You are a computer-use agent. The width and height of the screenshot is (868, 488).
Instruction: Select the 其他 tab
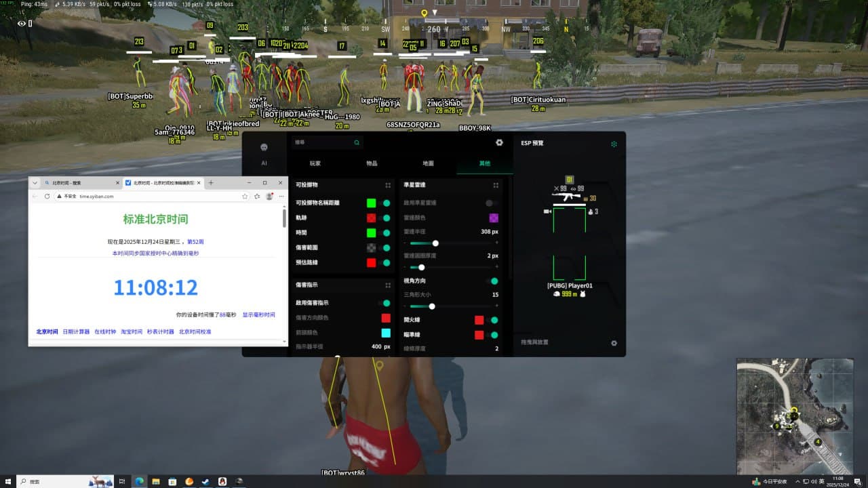[x=484, y=163]
